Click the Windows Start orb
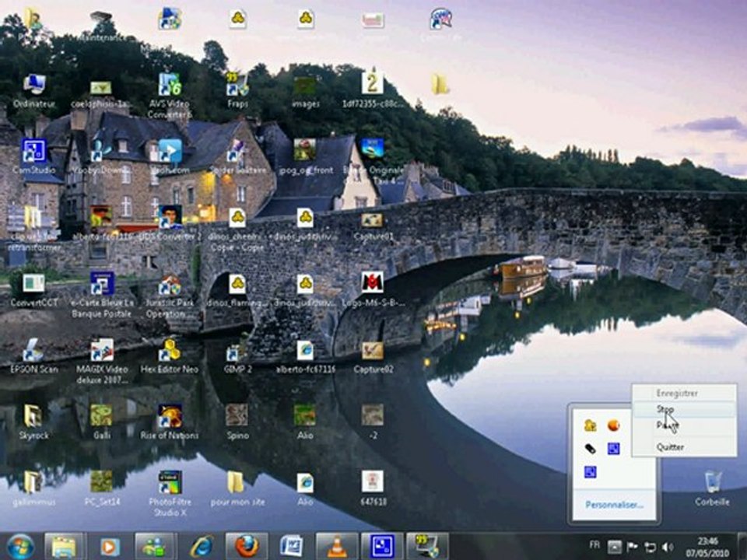Image resolution: width=747 pixels, height=560 pixels. click(x=20, y=546)
